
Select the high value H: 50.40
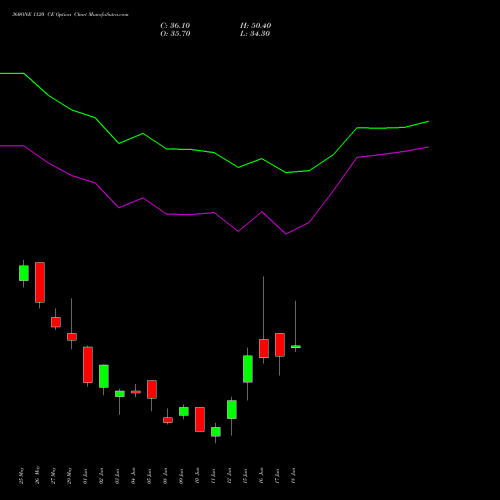click(255, 26)
